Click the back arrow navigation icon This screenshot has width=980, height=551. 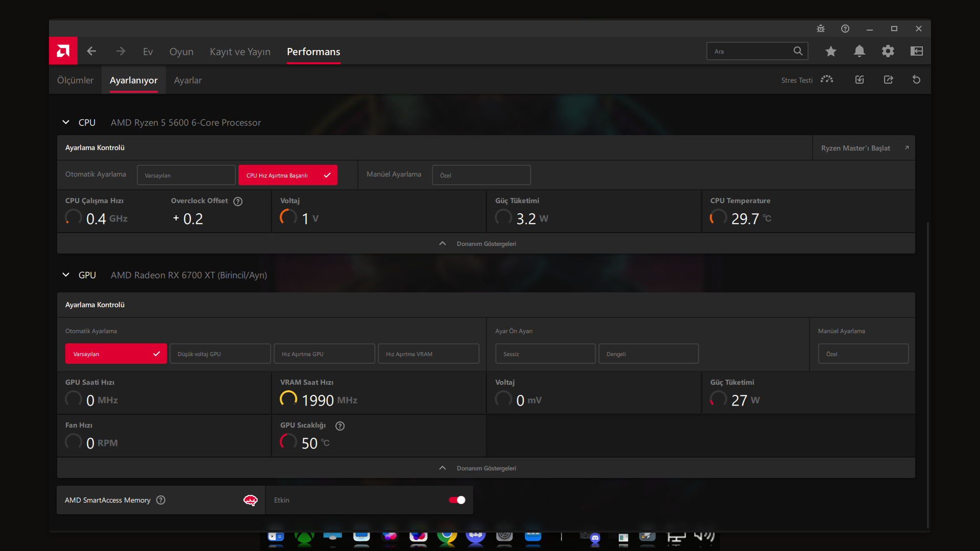click(x=91, y=51)
